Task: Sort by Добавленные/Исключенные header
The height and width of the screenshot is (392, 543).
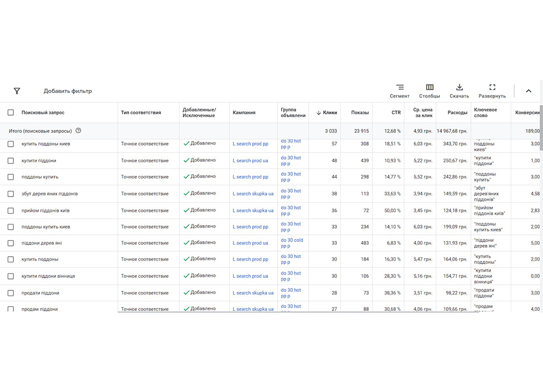Action: (199, 113)
